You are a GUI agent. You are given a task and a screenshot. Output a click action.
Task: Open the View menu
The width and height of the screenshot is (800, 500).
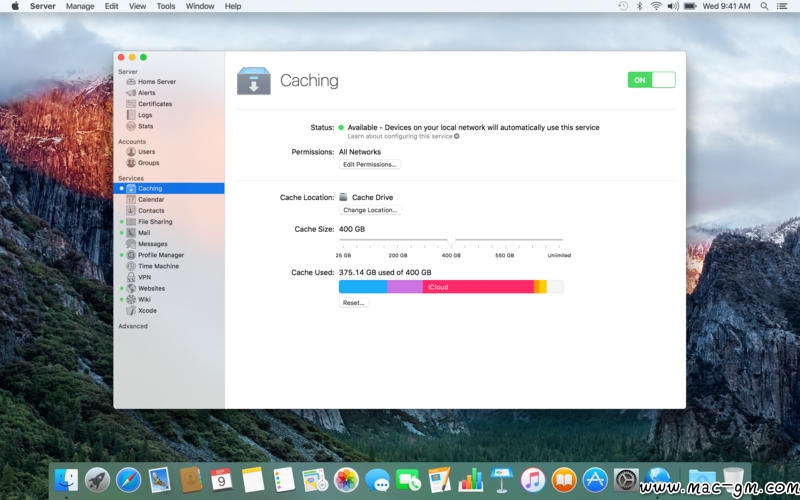[137, 6]
